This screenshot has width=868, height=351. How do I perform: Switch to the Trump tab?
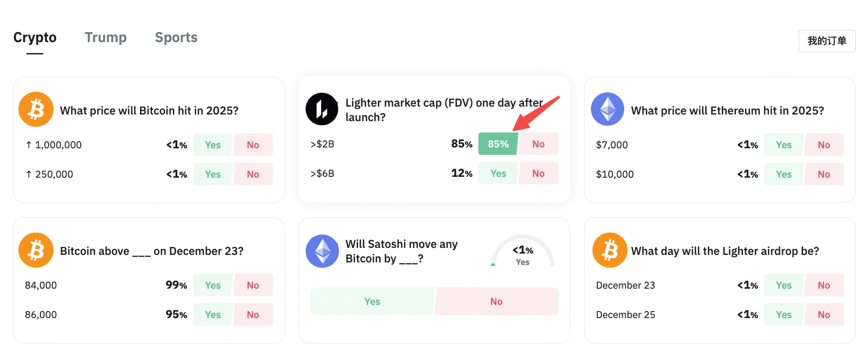106,37
